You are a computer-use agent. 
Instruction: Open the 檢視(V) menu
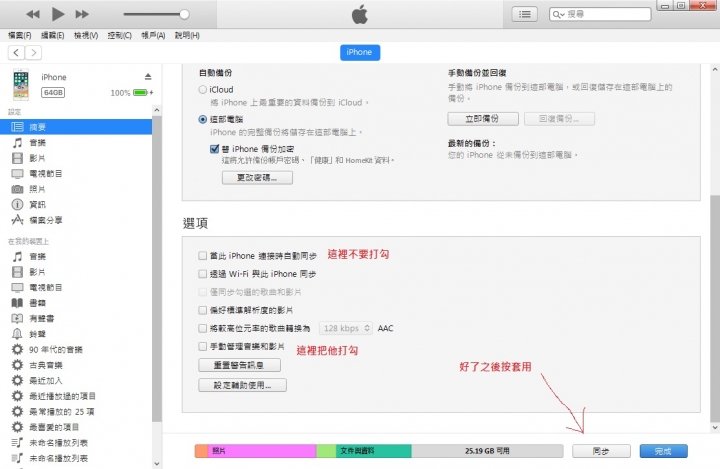tap(86, 35)
